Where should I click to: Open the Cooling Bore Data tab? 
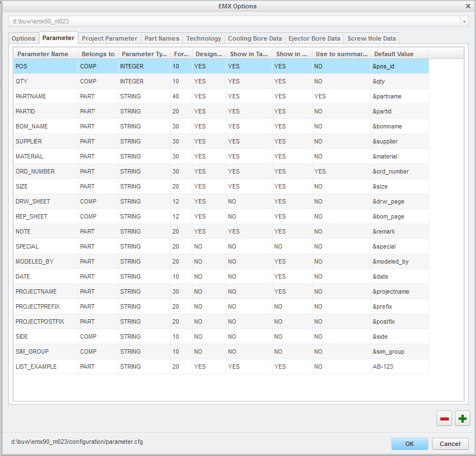click(255, 38)
